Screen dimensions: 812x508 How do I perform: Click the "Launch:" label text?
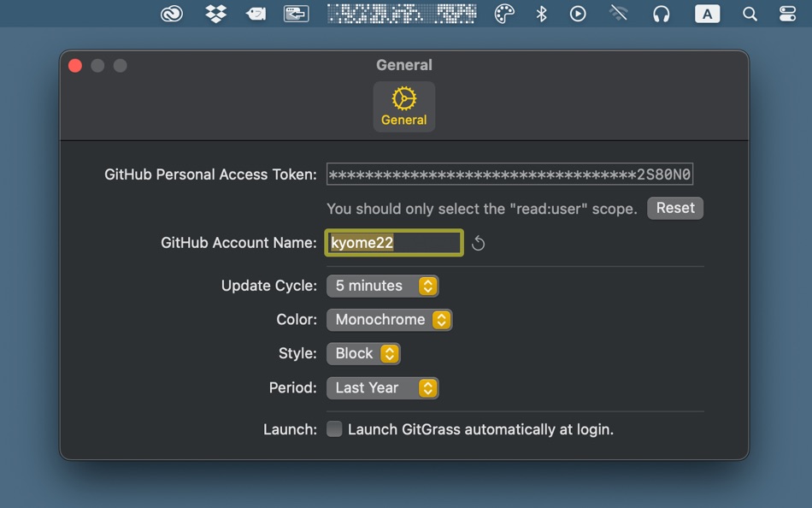(290, 429)
